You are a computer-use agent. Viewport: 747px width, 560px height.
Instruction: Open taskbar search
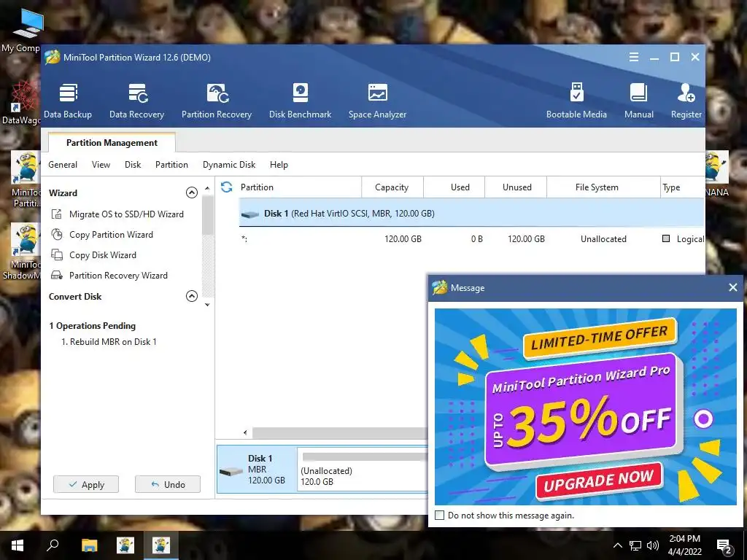pos(53,545)
